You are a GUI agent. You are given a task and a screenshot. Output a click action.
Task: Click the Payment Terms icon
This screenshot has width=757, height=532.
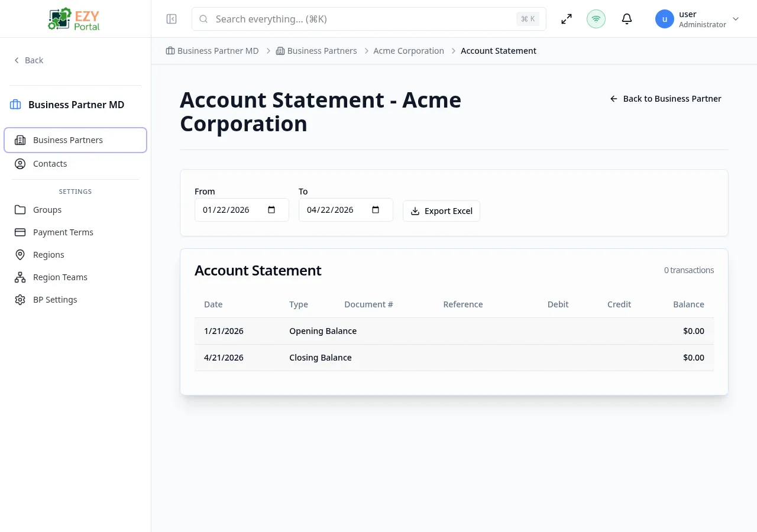21,232
